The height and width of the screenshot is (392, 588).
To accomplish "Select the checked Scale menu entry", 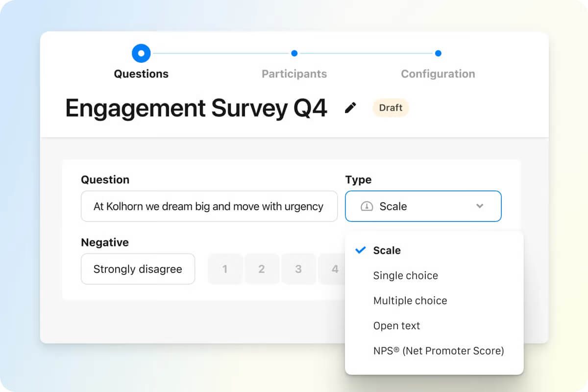I will coord(434,250).
